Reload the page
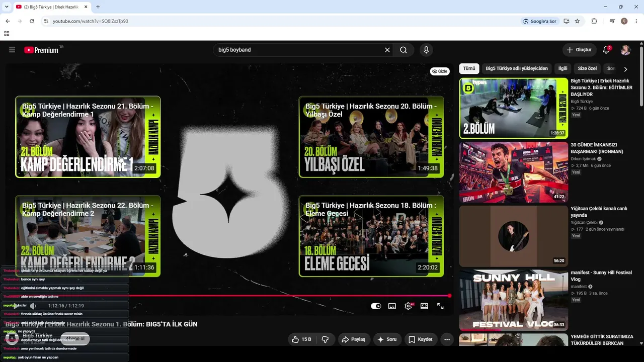Screen dimensions: 644x362 [x=32, y=21]
